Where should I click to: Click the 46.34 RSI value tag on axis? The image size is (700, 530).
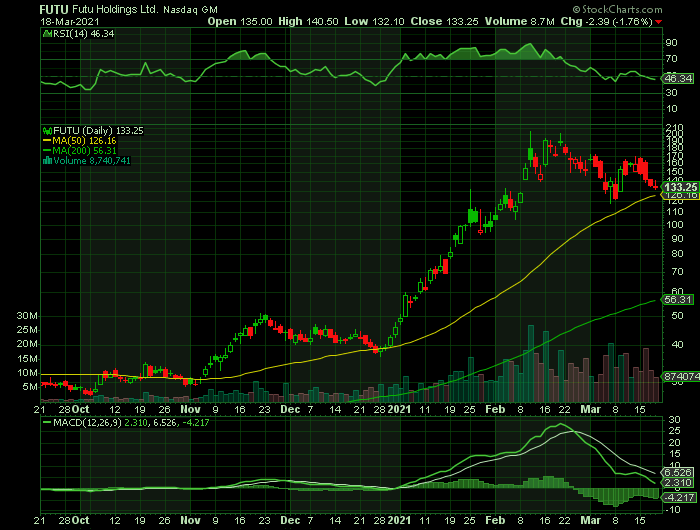tap(678, 79)
